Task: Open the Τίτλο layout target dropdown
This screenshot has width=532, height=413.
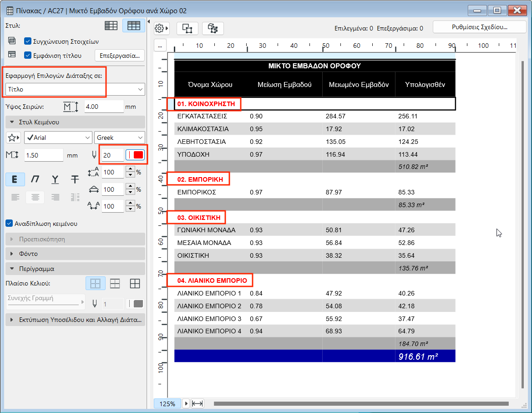Action: 75,89
